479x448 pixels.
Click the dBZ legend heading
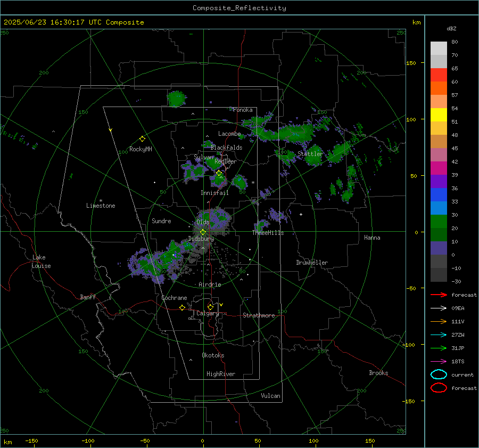click(x=451, y=28)
